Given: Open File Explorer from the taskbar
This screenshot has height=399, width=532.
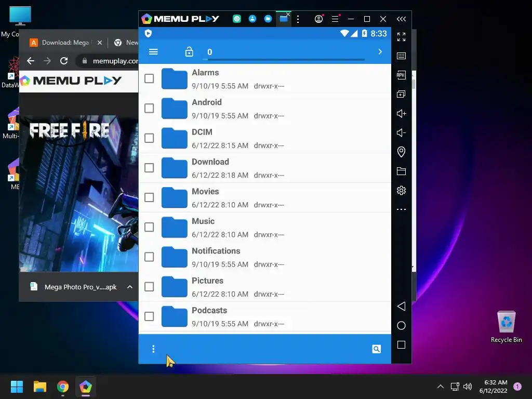Looking at the screenshot, I should tap(39, 387).
